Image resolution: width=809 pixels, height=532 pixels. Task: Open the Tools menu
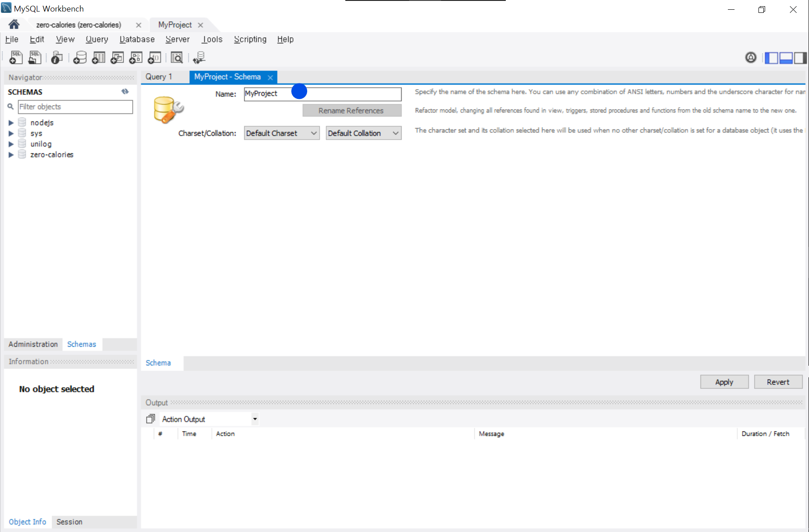coord(212,39)
